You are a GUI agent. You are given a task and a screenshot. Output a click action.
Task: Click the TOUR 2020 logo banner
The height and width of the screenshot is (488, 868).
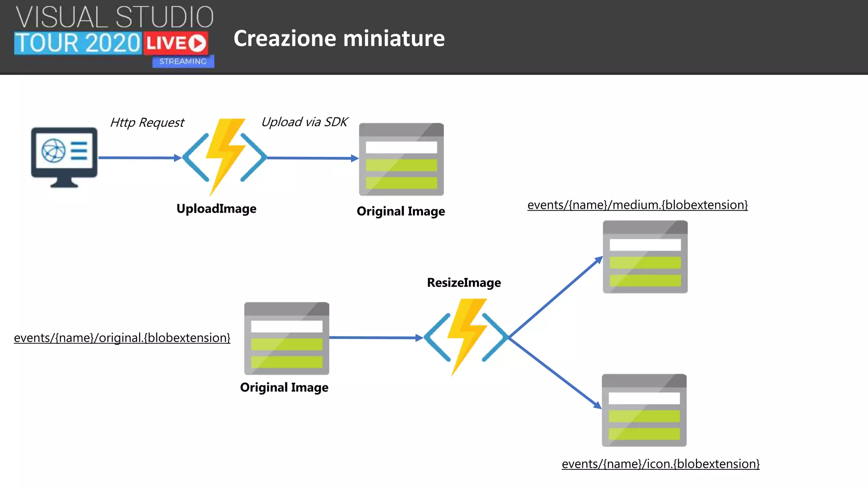coord(78,43)
